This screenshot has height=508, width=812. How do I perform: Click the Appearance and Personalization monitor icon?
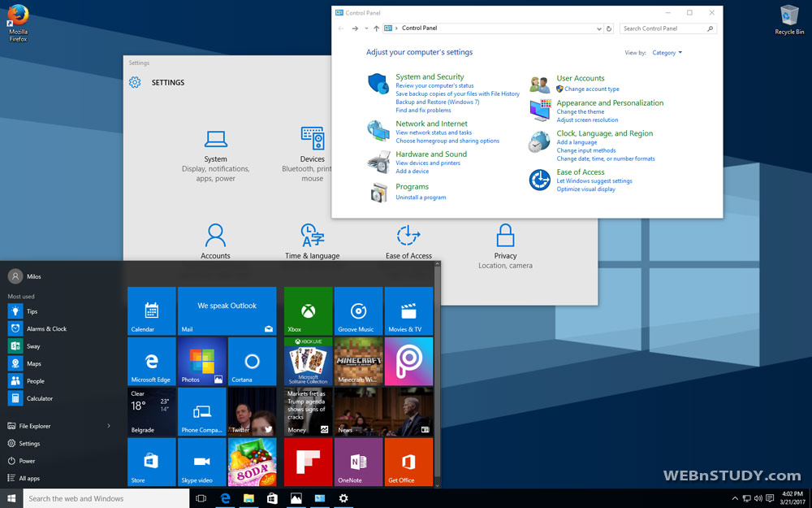click(x=540, y=110)
